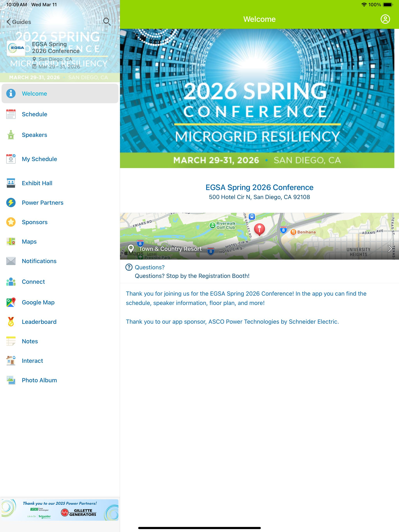399x532 pixels.
Task: Click the Maps icon in sidebar
Action: 11,241
